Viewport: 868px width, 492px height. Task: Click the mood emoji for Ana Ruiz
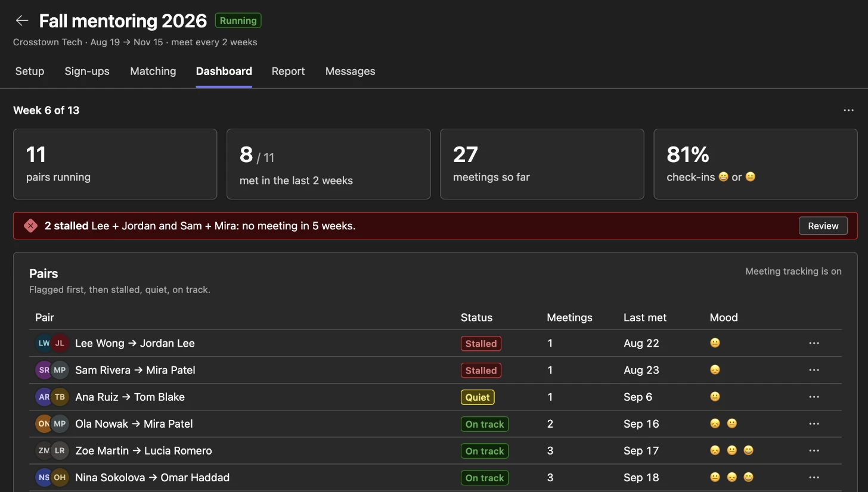coord(715,397)
